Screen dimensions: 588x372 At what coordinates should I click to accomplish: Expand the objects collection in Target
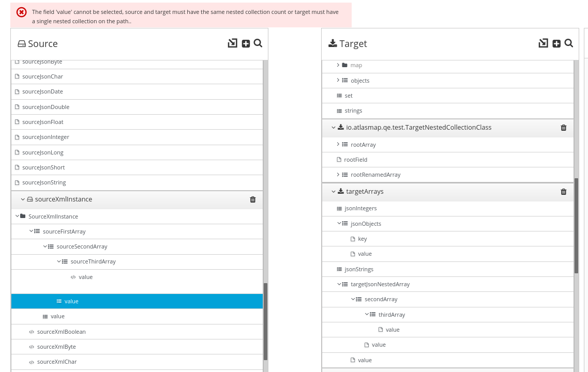[x=338, y=80]
